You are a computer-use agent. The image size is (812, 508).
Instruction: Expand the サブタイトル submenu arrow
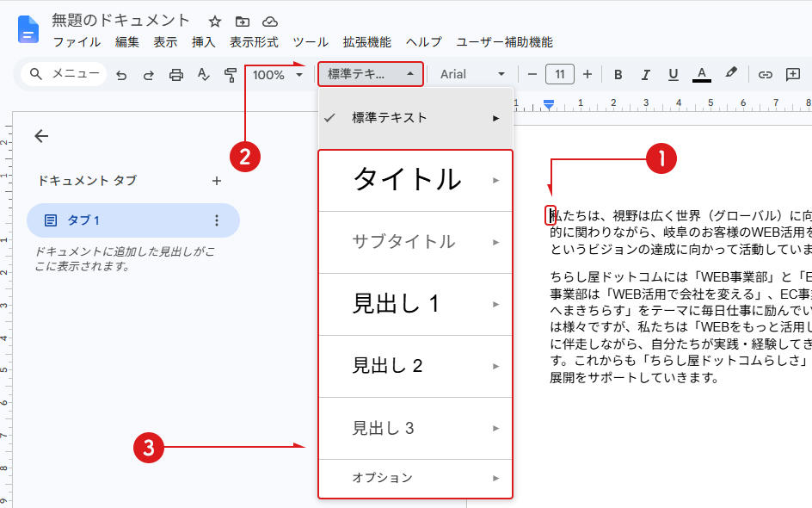[495, 242]
